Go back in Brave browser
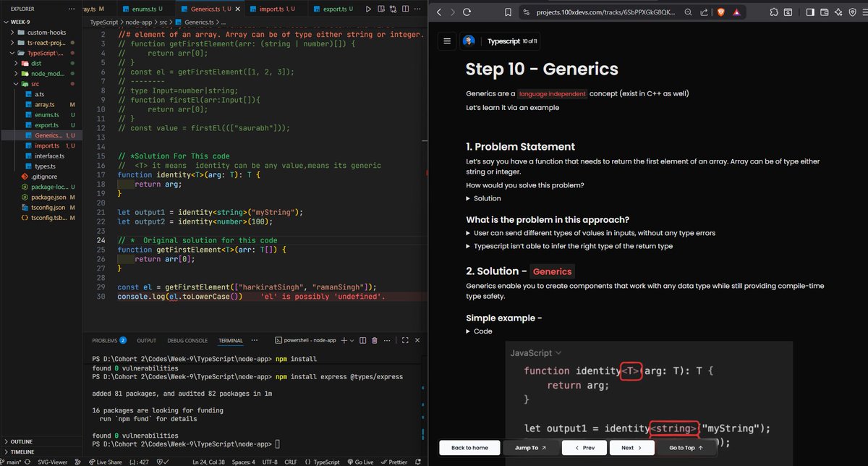The width and height of the screenshot is (868, 466). pos(438,12)
